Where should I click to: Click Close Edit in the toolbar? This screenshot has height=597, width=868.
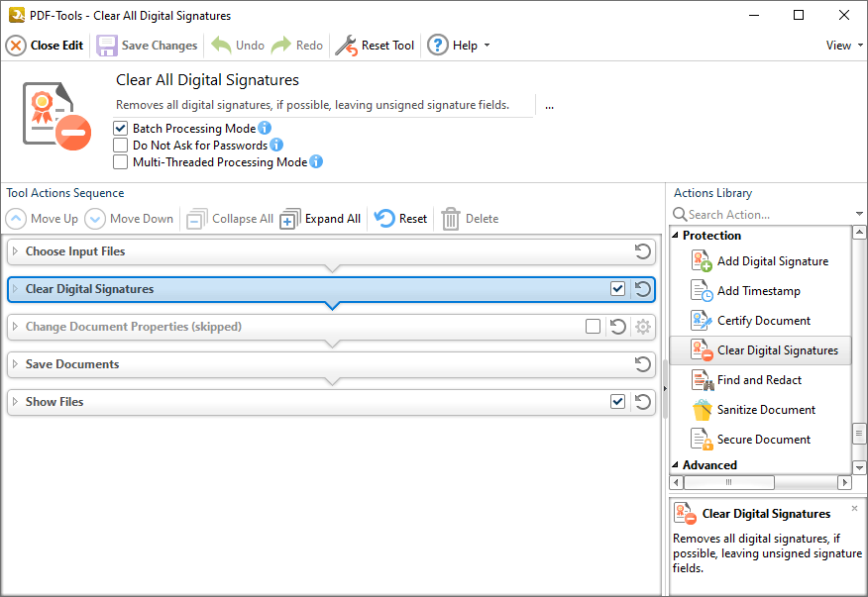tap(44, 45)
